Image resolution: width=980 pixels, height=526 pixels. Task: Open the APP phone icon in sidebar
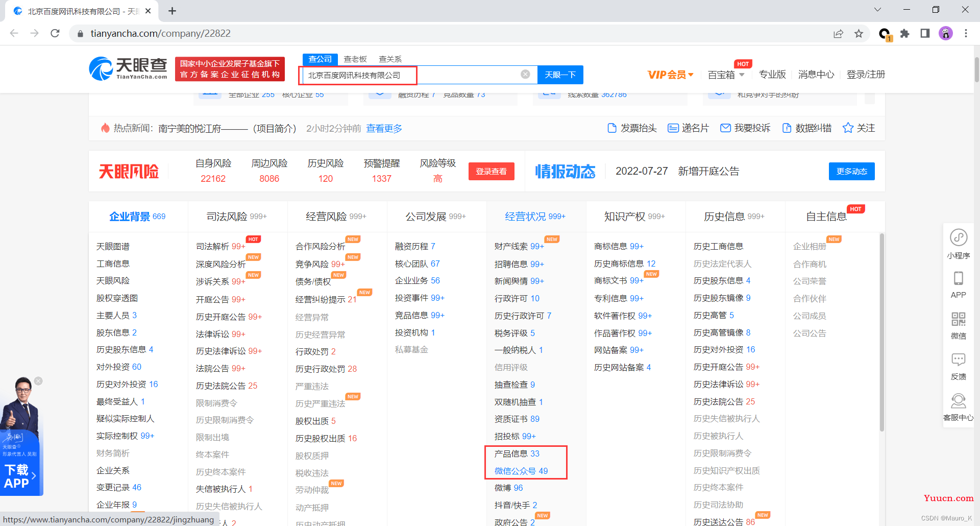[x=959, y=278]
